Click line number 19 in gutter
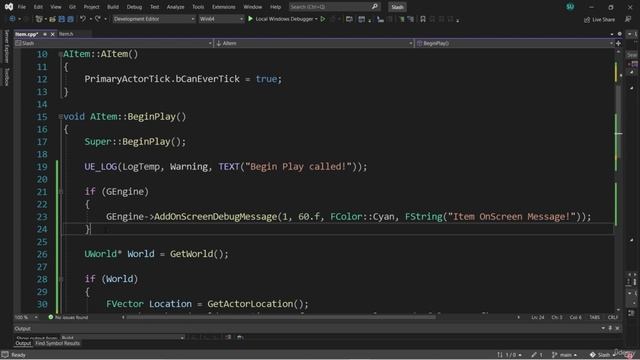 point(42,167)
